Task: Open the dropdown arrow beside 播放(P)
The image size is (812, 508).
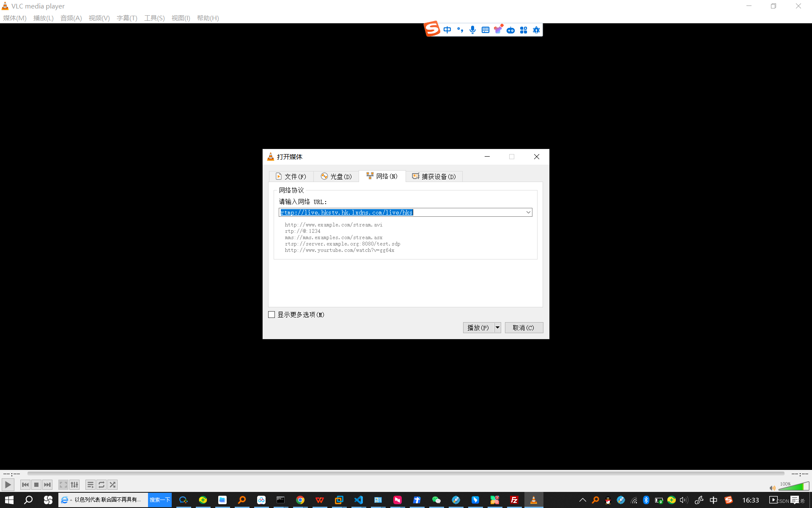Action: tap(498, 328)
